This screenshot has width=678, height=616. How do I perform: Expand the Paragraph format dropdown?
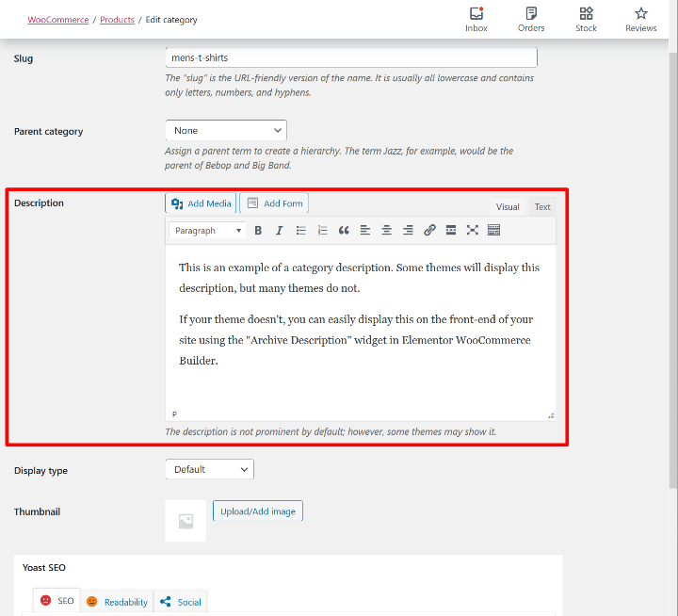208,231
